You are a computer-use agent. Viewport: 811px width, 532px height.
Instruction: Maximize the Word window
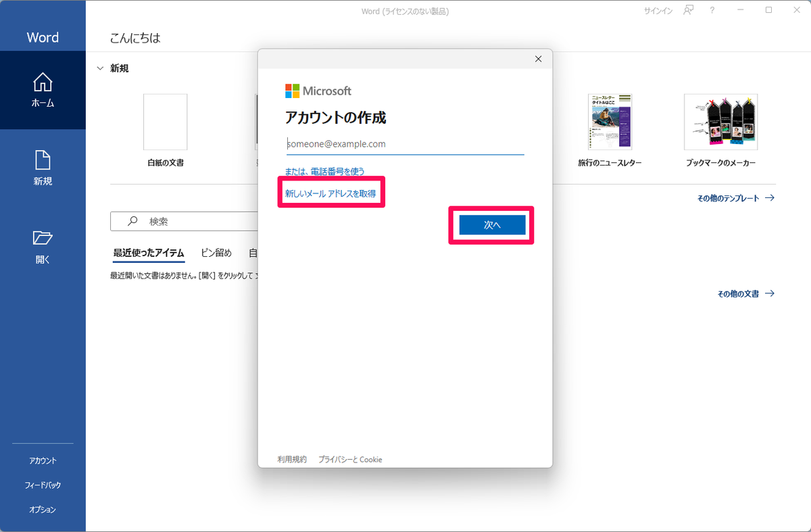pos(769,10)
